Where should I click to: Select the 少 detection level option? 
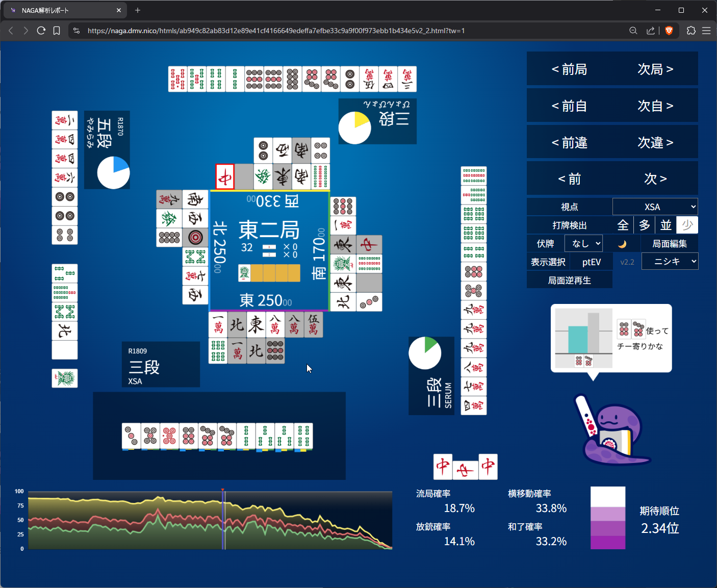[x=687, y=225]
